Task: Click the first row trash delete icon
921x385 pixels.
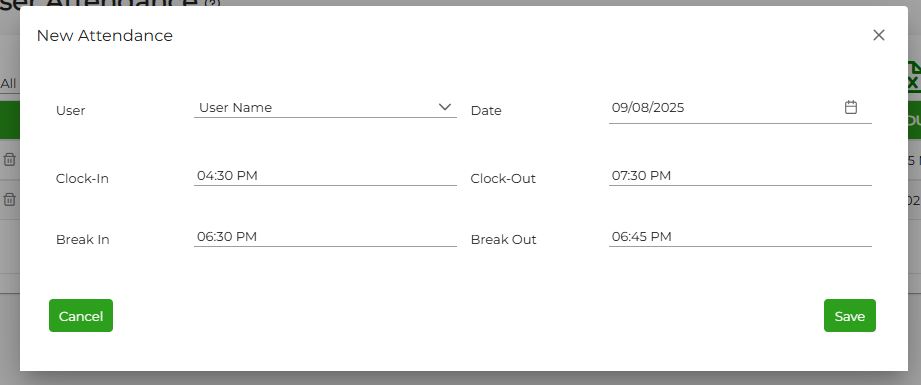Action: tap(9, 159)
